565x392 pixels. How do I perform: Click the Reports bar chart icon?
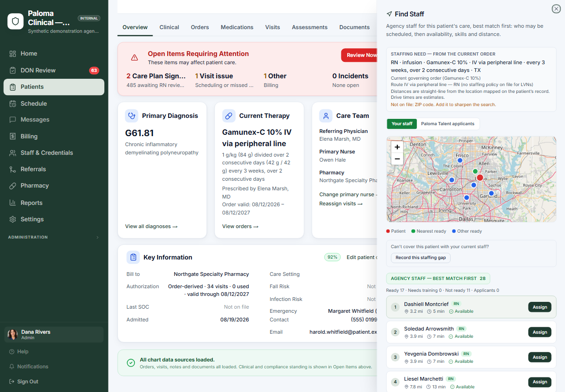pyautogui.click(x=13, y=203)
